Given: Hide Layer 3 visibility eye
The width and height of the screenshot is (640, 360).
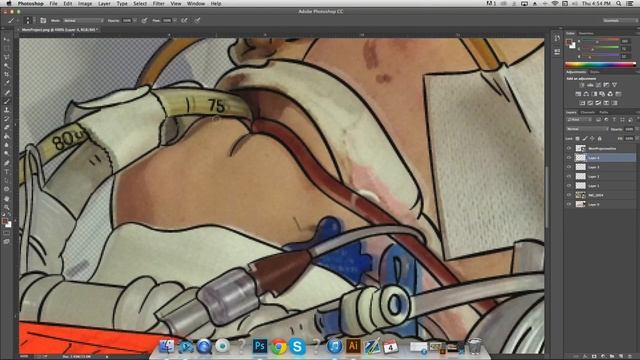Looking at the screenshot, I should coord(569,167).
